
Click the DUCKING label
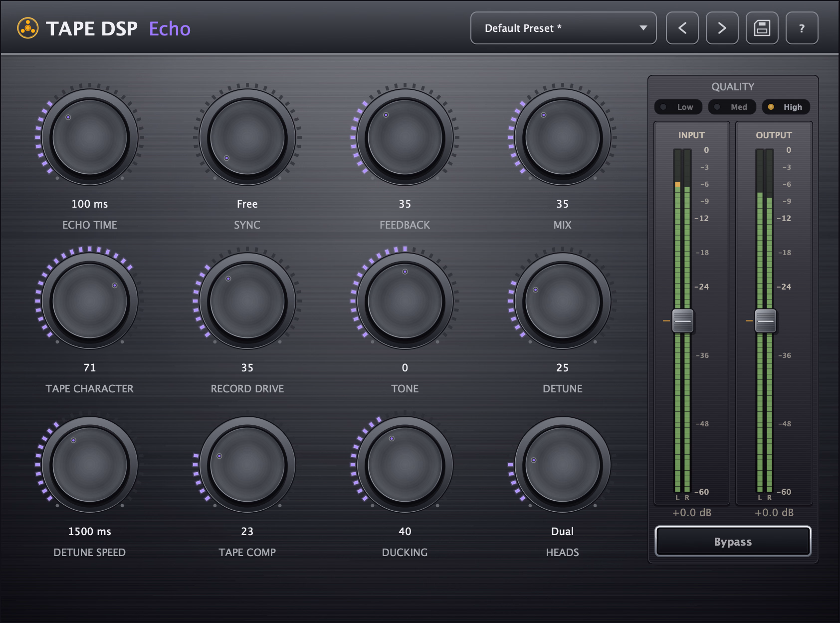[x=405, y=553]
